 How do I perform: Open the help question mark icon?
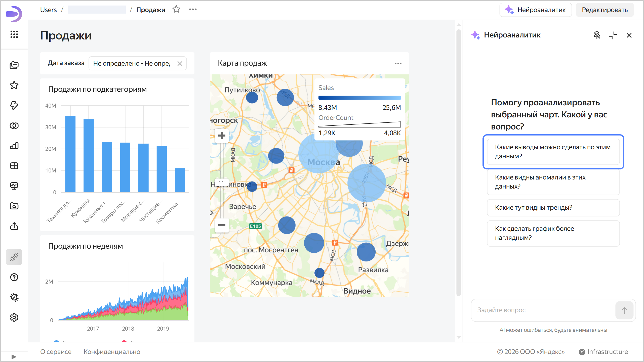point(14,277)
